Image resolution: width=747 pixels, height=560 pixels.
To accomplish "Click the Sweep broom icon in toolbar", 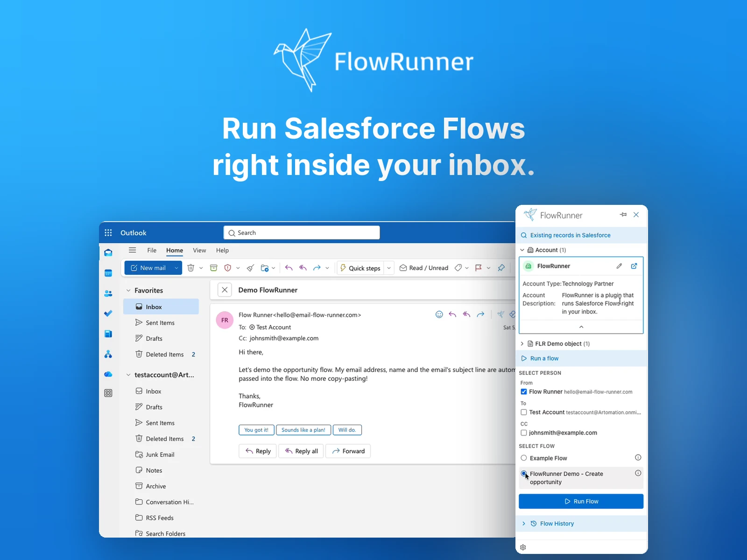I will [251, 268].
